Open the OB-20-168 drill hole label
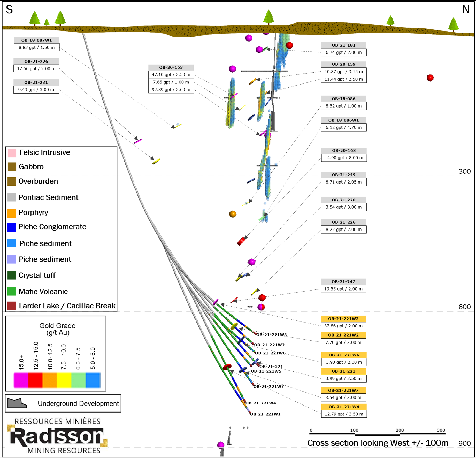The image size is (476, 458). point(343,150)
